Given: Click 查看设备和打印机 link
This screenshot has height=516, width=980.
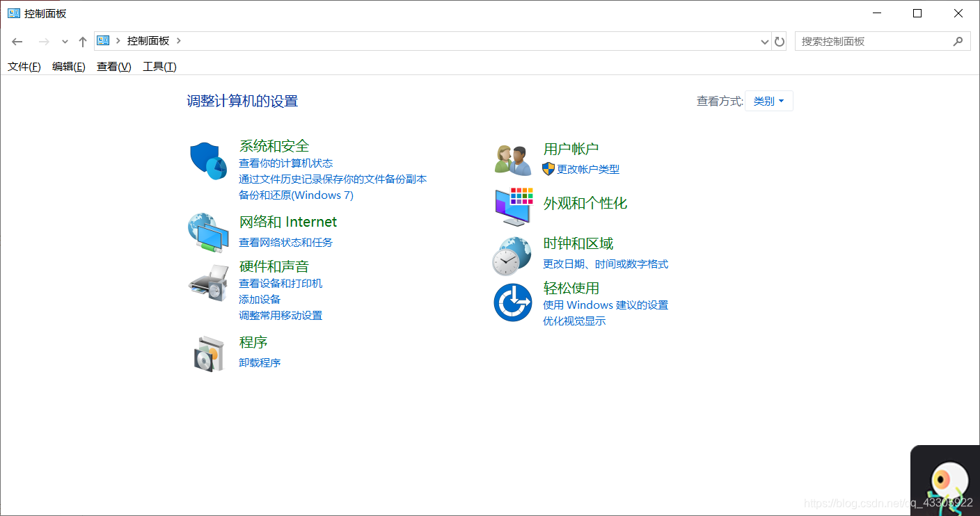Looking at the screenshot, I should [280, 283].
